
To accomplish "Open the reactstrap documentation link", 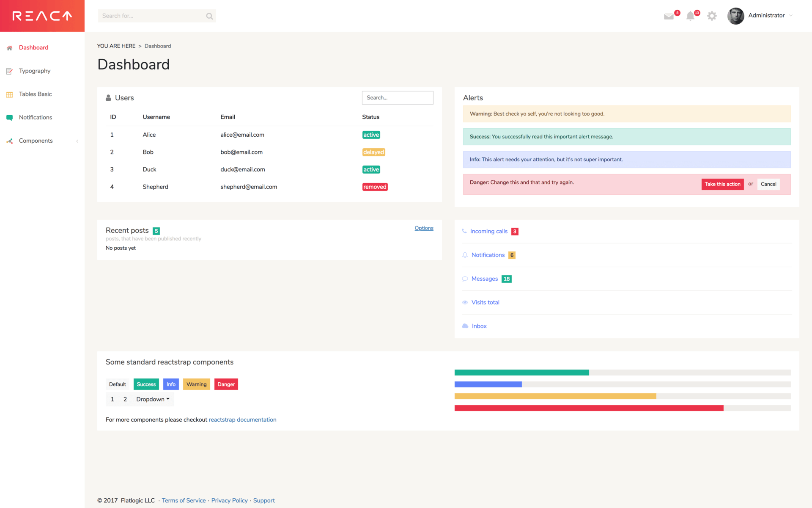I will (242, 420).
